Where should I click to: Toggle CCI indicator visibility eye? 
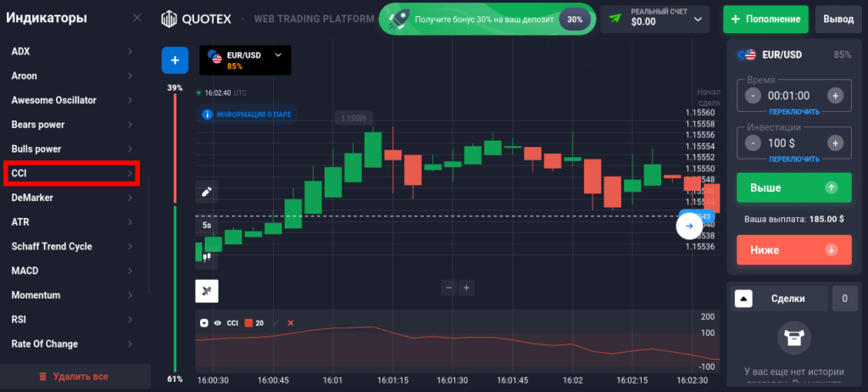point(218,323)
